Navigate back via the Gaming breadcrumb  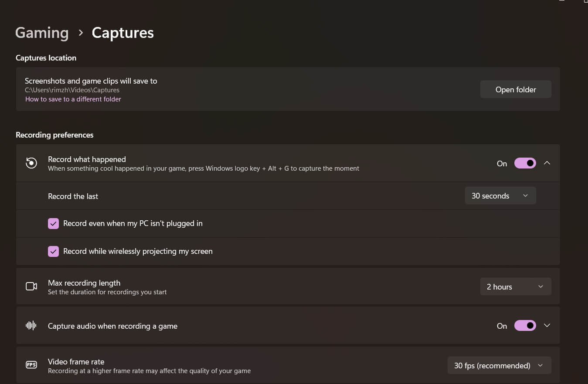(x=41, y=33)
